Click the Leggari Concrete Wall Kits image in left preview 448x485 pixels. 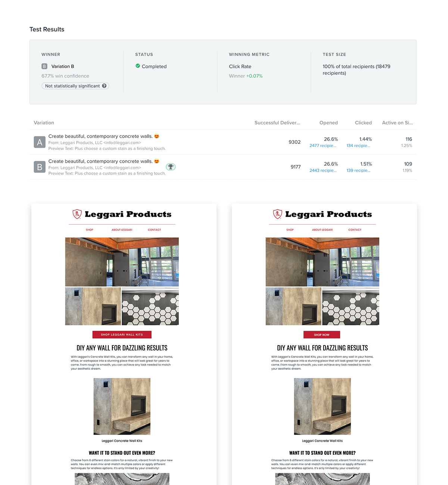(x=122, y=406)
